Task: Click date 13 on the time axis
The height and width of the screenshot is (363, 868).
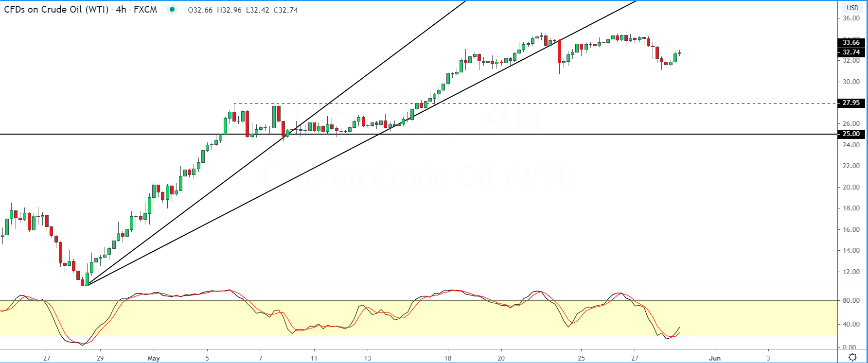Action: tap(368, 358)
